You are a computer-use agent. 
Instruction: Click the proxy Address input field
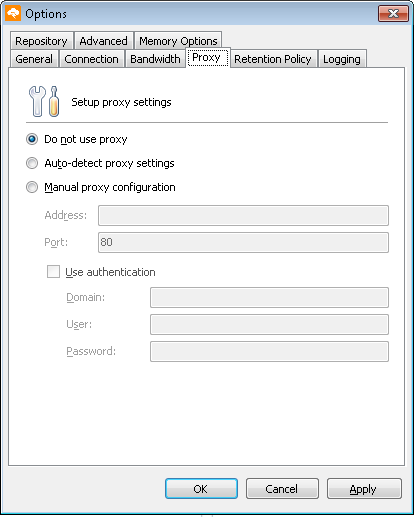(243, 215)
